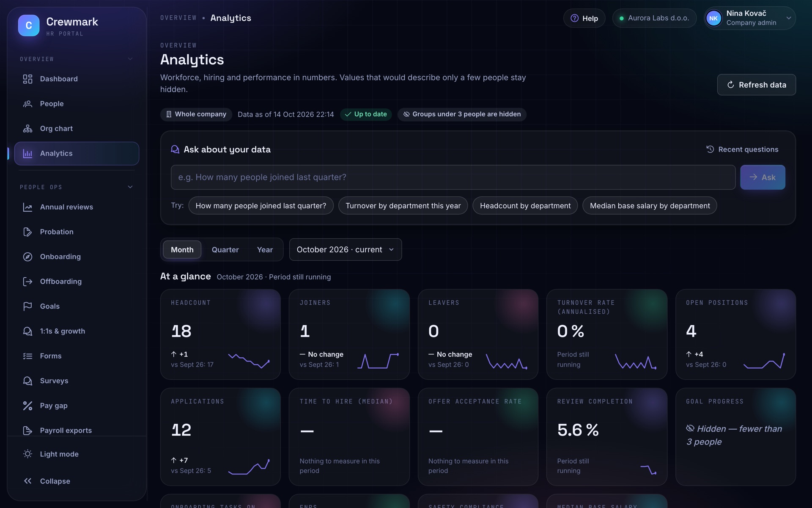Click the NK user avatar
The width and height of the screenshot is (812, 508).
click(x=713, y=18)
